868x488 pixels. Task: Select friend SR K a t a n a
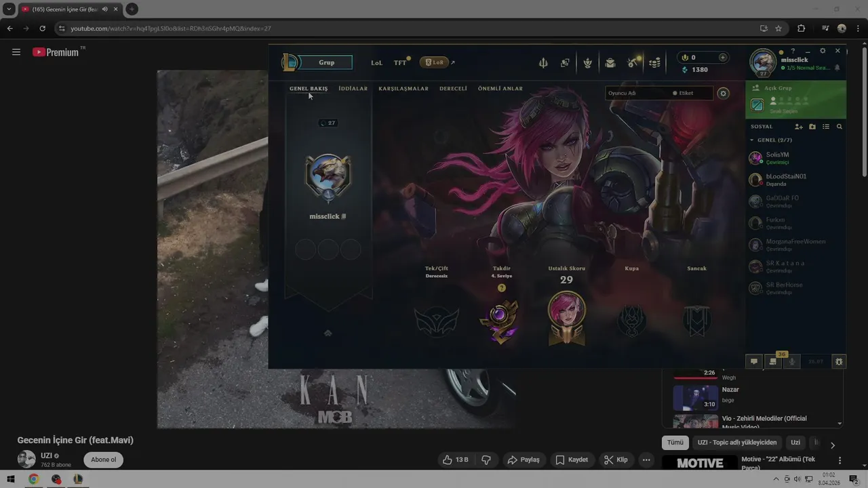[x=795, y=266]
